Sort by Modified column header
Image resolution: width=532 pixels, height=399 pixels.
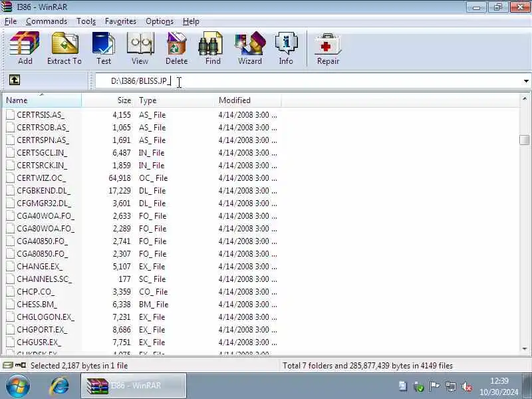coord(248,100)
